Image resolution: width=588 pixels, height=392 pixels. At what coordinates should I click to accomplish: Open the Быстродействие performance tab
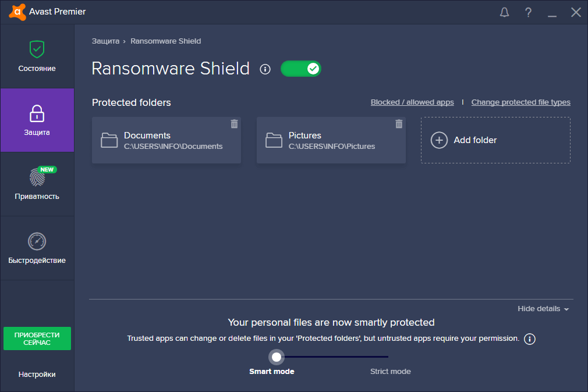[37, 248]
